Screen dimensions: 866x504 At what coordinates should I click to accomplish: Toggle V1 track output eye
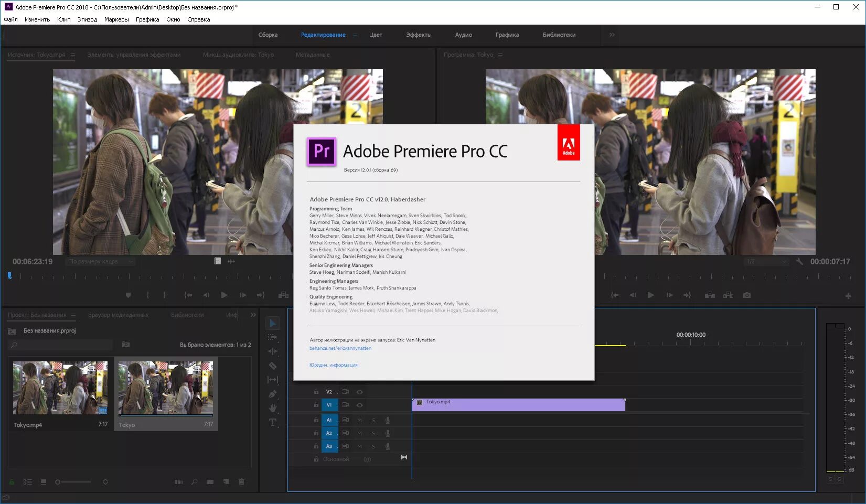(359, 405)
